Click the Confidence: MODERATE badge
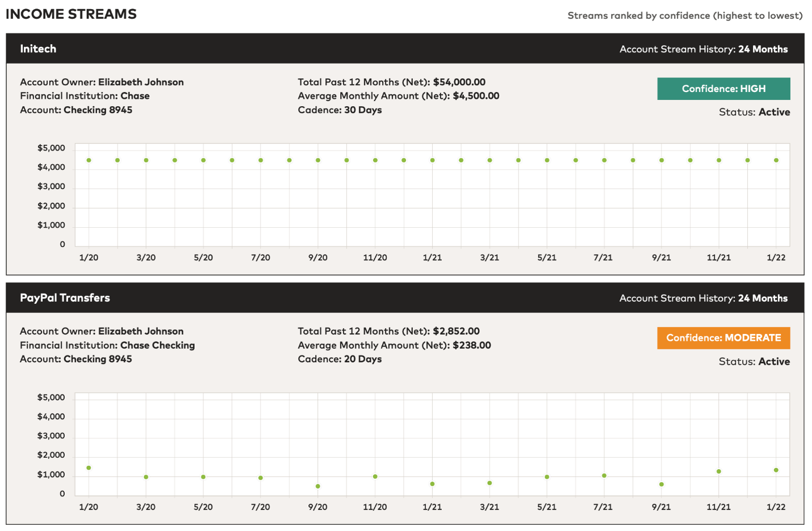 [x=723, y=338]
